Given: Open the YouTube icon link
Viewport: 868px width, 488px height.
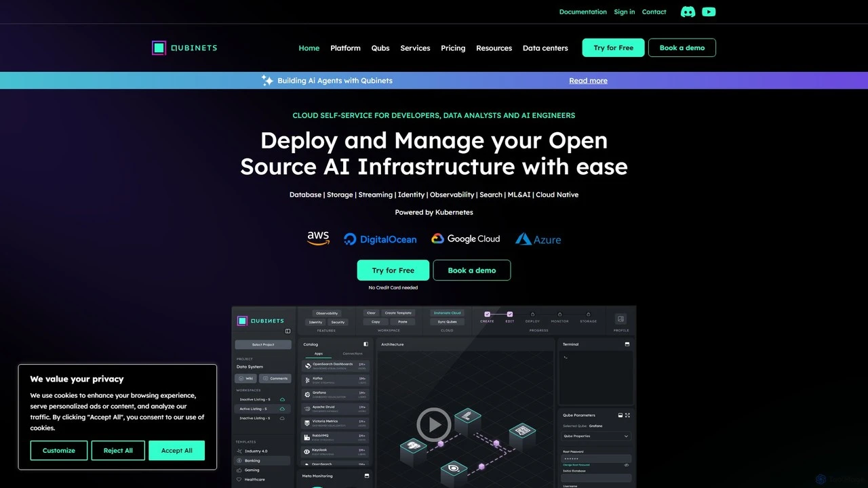Looking at the screenshot, I should (709, 12).
